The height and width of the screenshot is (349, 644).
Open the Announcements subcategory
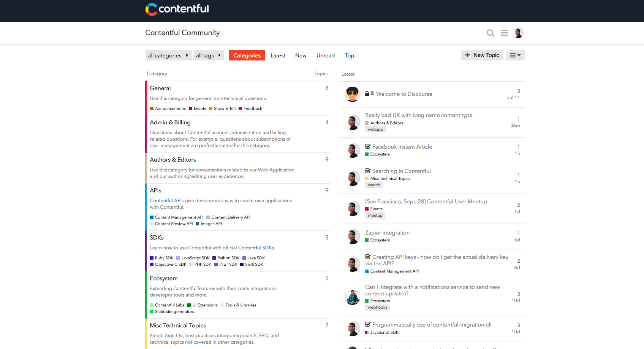[x=168, y=109]
